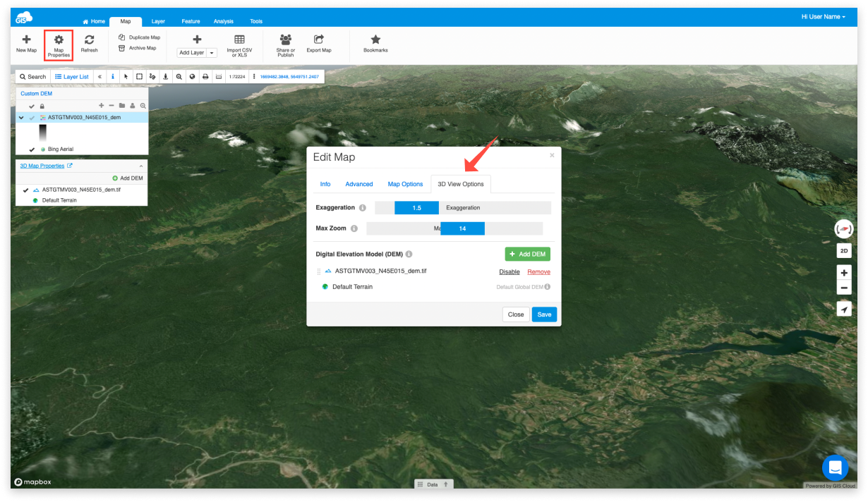Toggle all layers visibility checkmark header
This screenshot has width=868, height=502.
pos(32,106)
